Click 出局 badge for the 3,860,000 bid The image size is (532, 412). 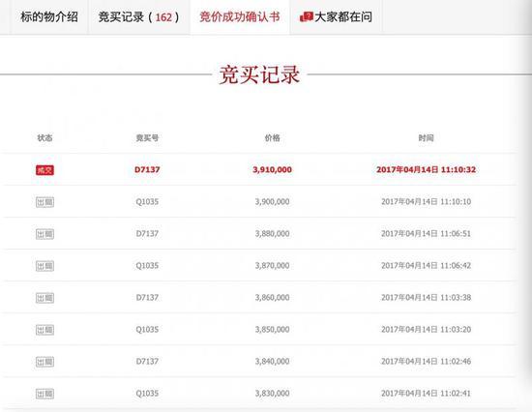coord(44,298)
